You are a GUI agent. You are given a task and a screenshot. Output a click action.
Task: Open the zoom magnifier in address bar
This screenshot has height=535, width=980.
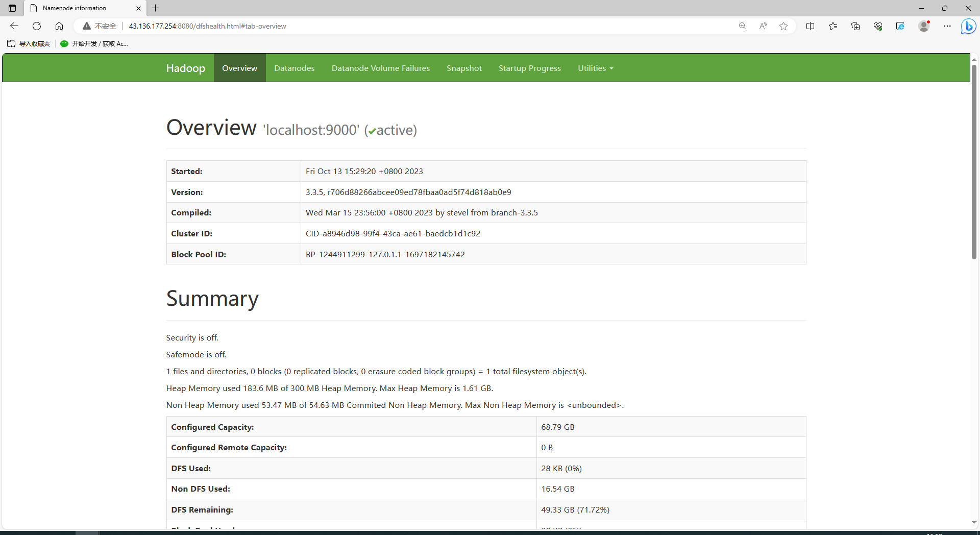(x=743, y=26)
